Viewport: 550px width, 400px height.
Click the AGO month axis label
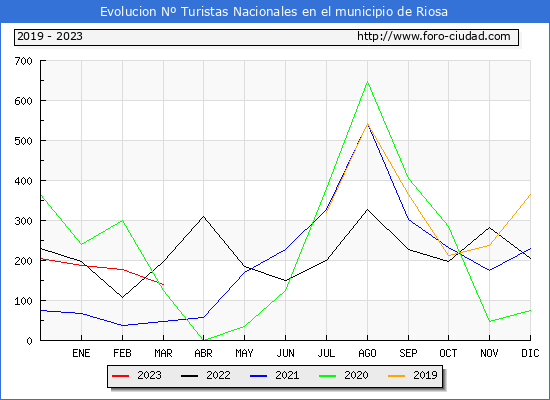point(367,353)
